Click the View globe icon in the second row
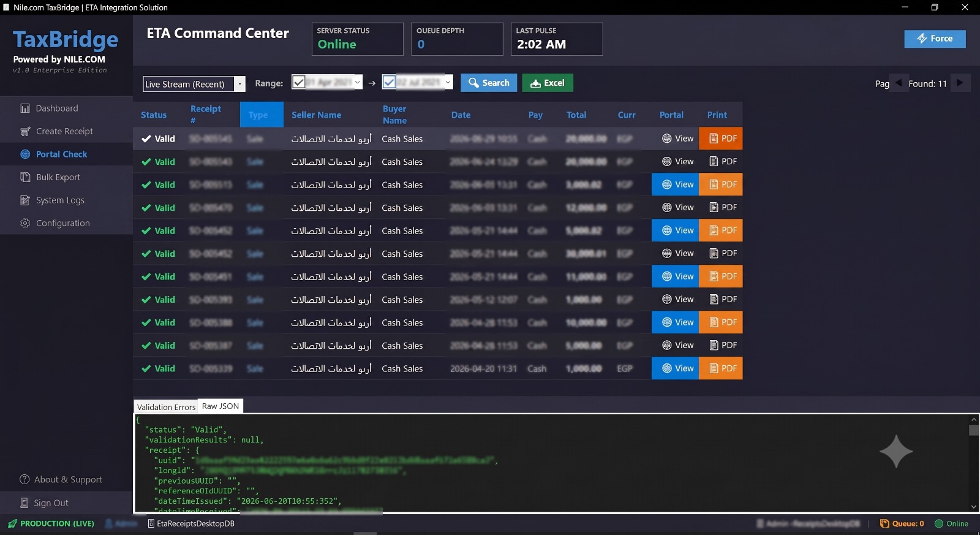The image size is (980, 535). pyautogui.click(x=667, y=161)
